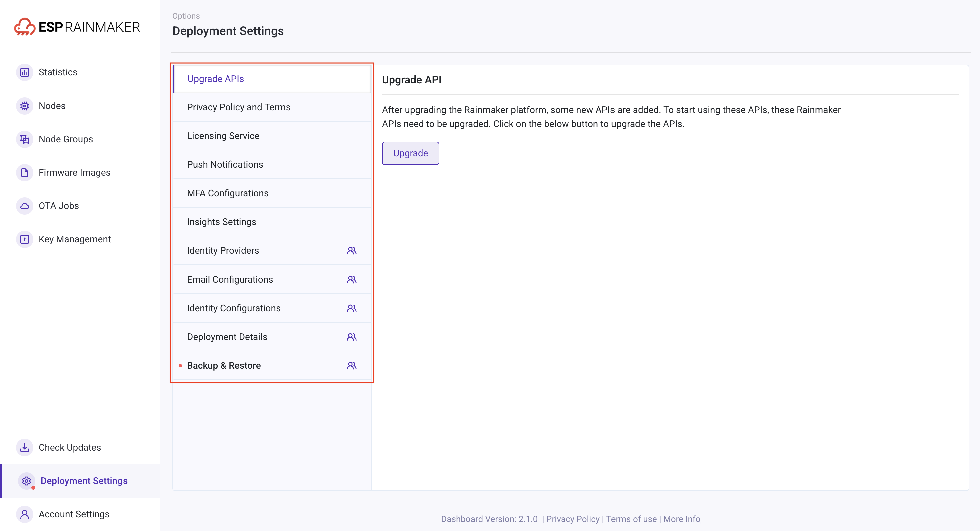Open the MFA Configurations section

(x=228, y=193)
